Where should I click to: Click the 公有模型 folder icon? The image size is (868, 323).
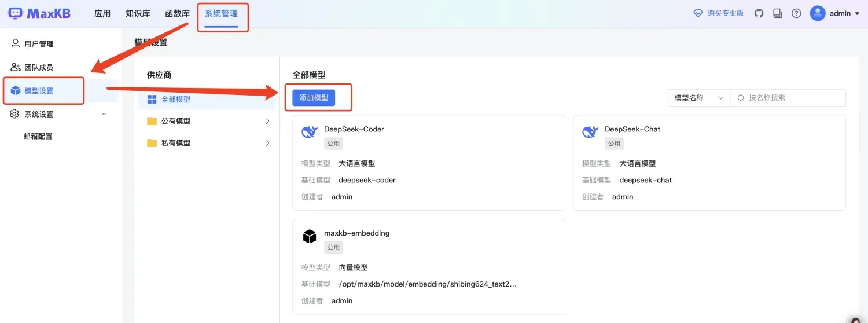152,121
